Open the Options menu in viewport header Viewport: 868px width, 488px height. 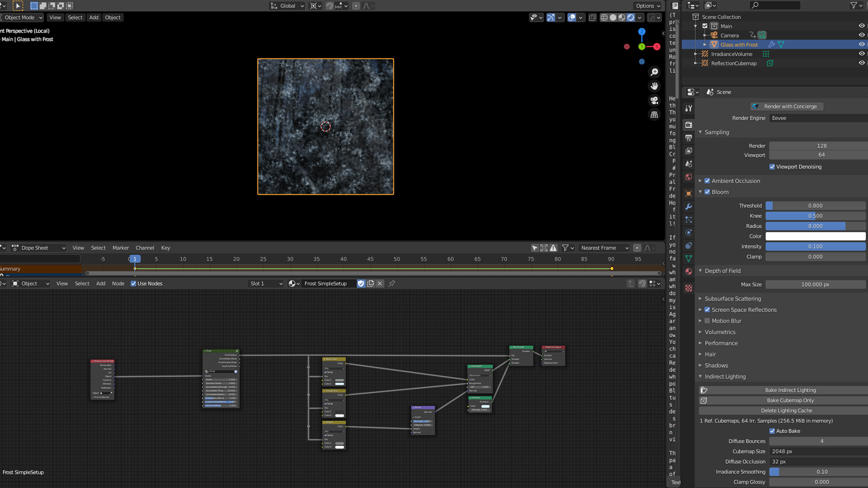[x=646, y=6]
